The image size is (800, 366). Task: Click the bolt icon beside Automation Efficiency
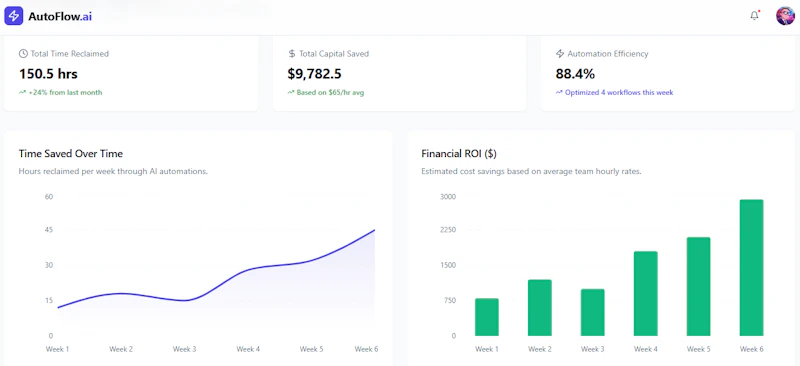[560, 54]
